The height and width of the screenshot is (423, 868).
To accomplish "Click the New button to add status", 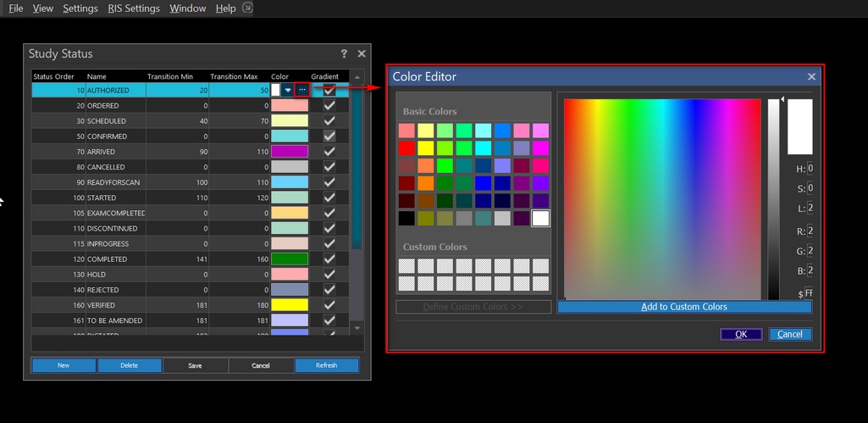I will [64, 365].
